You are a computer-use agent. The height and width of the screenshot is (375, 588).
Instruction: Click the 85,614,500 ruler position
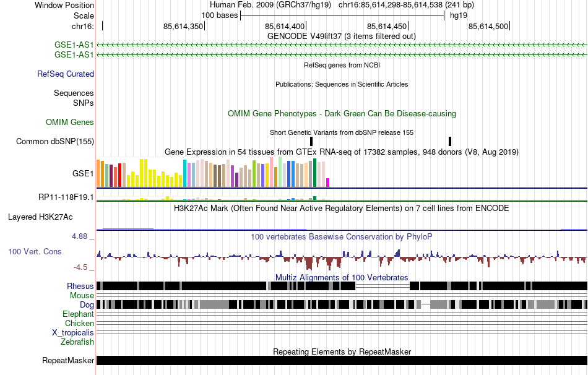pos(488,26)
